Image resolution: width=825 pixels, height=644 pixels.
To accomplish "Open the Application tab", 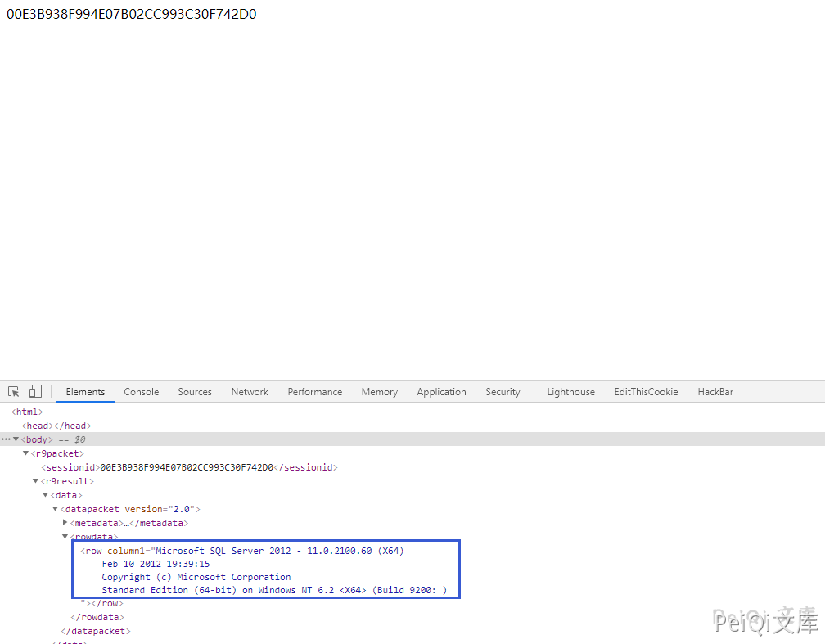I will coord(441,392).
